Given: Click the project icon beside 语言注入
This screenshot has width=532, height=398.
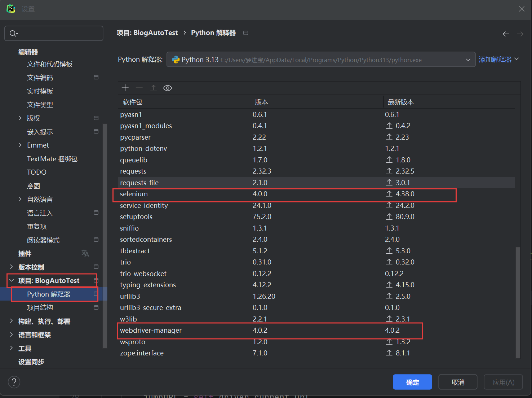Looking at the screenshot, I should [96, 213].
